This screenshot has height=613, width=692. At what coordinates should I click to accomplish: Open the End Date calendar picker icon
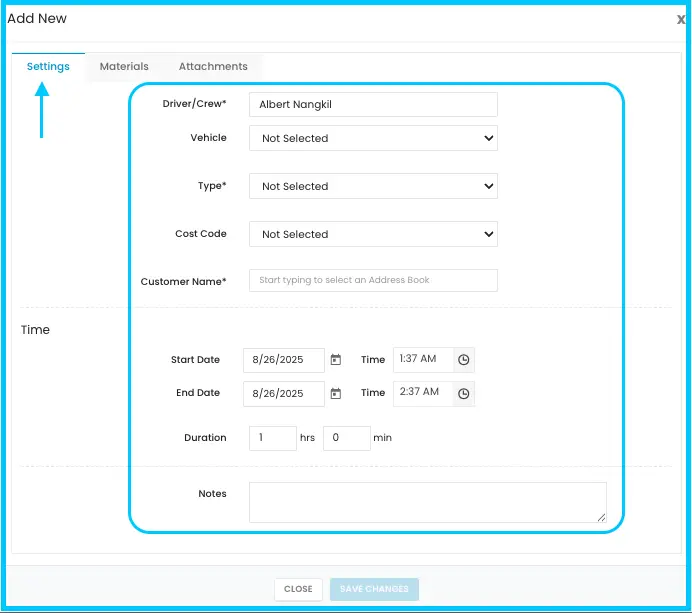tap(336, 393)
